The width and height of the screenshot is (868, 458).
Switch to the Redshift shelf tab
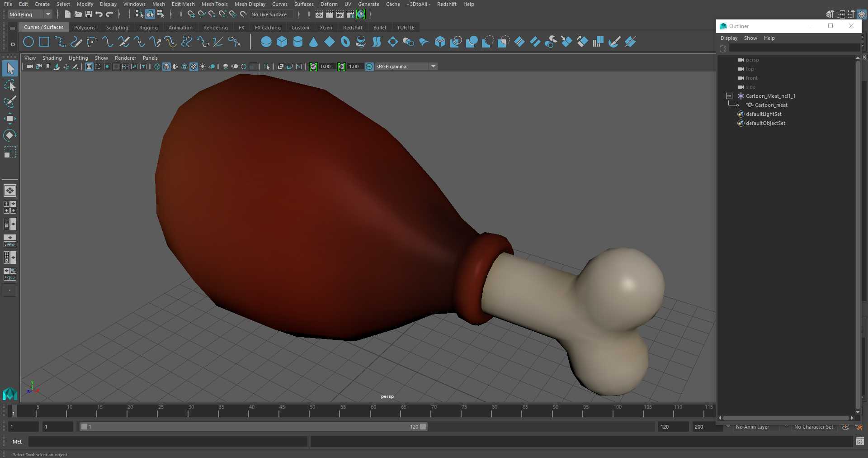(x=353, y=28)
